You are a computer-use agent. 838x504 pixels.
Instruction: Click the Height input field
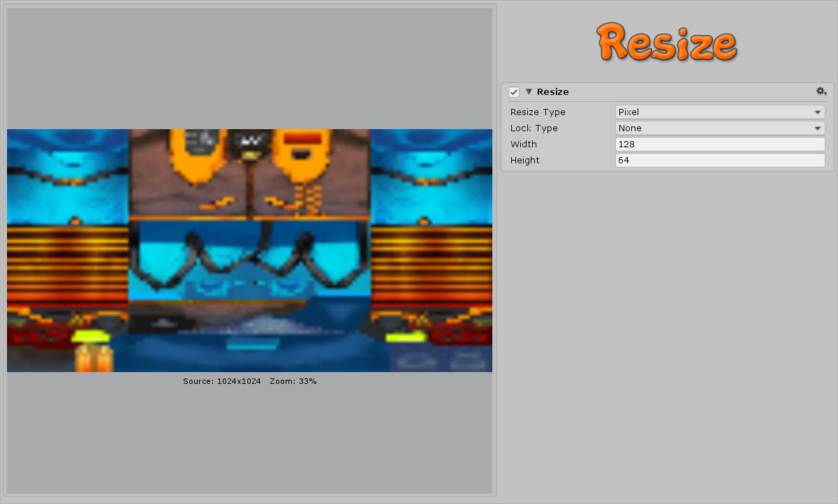(x=720, y=160)
